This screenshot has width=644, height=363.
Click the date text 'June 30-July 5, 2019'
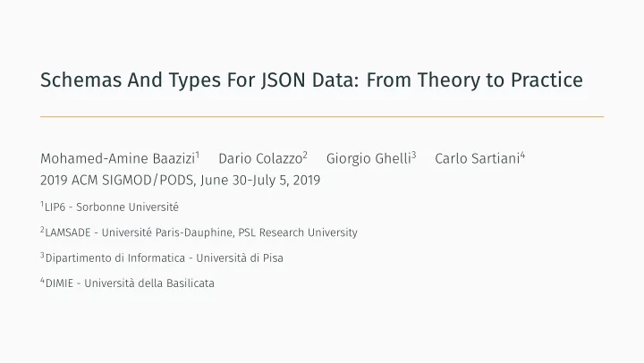[x=260, y=181]
